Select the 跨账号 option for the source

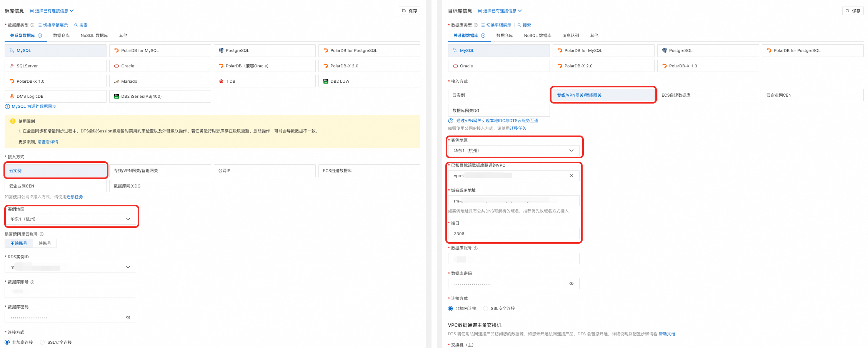point(45,243)
